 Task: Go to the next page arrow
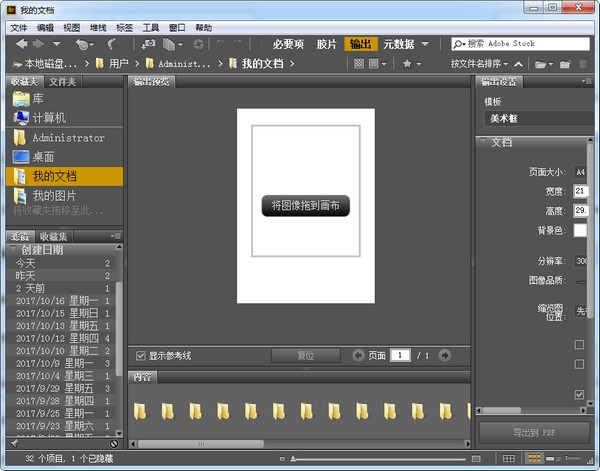444,355
